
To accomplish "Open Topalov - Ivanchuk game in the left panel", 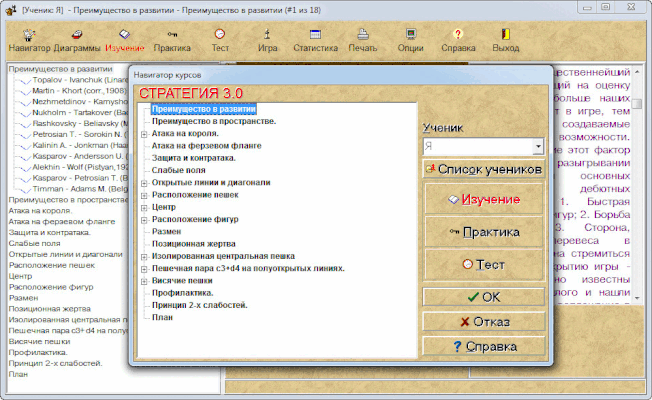I will 80,80.
